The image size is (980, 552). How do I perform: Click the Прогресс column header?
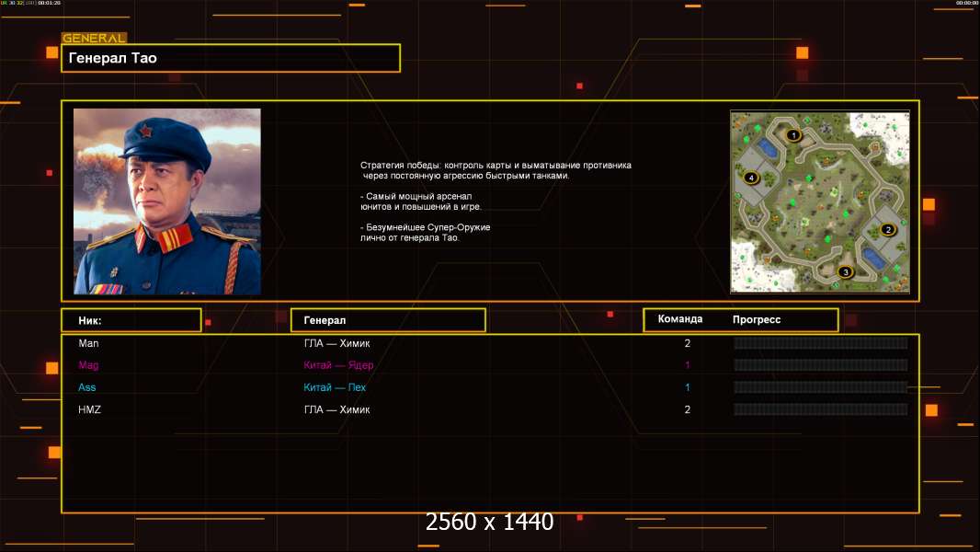tap(757, 319)
